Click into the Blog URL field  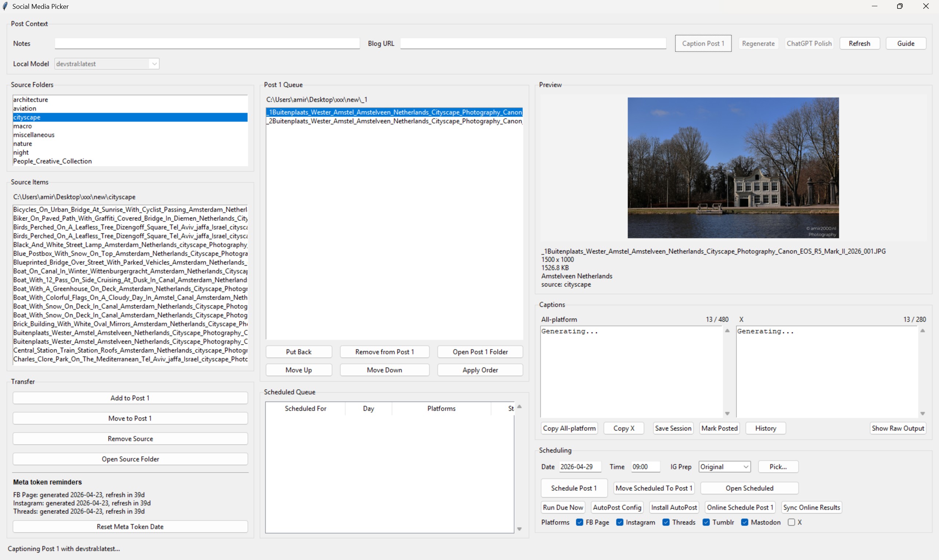pyautogui.click(x=533, y=43)
